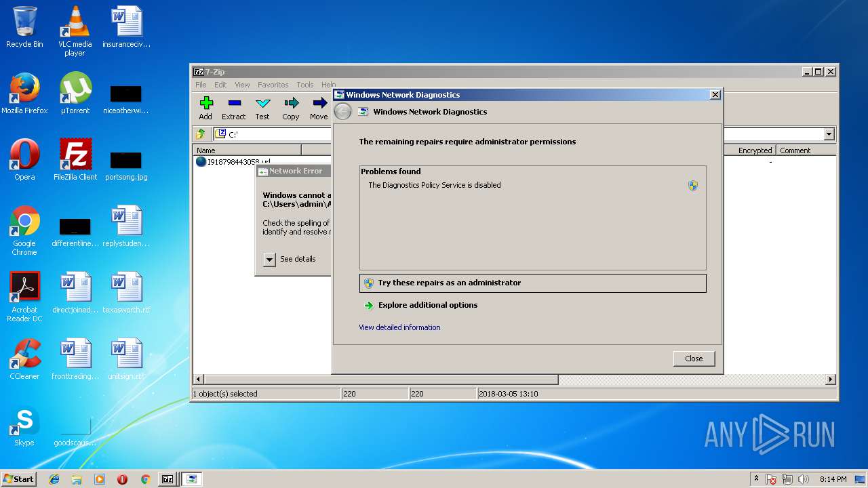Click the Name column header in 7-Zip
The image size is (868, 488).
(x=248, y=150)
